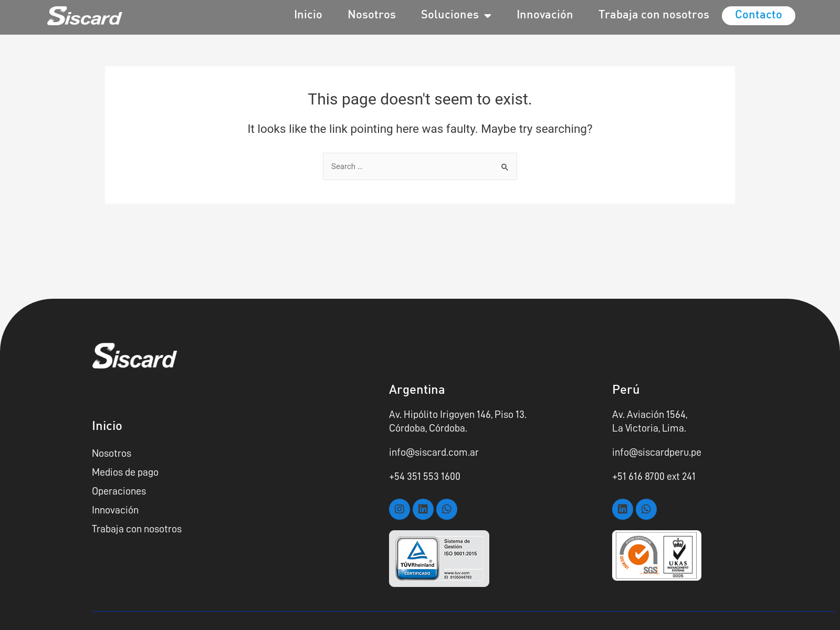Open footer Trabaja con nosotros link
Viewport: 840px width, 630px height.
coord(136,529)
